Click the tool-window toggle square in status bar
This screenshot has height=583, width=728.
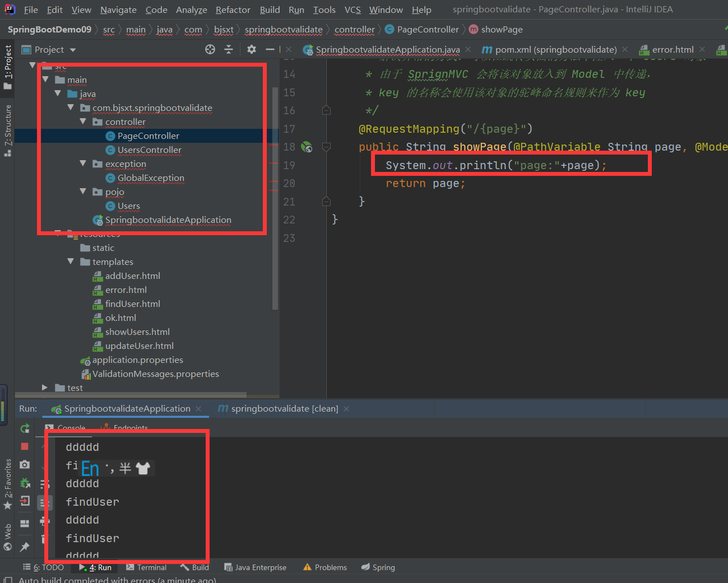(x=7, y=580)
